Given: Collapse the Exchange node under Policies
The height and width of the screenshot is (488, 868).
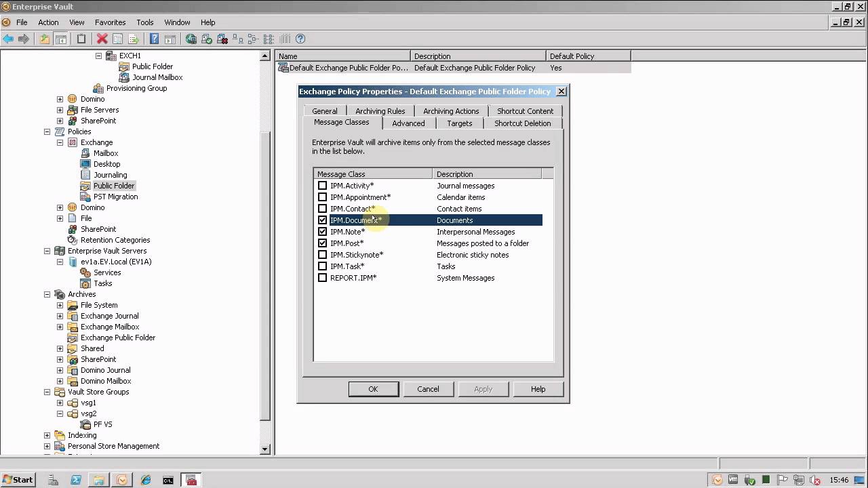Looking at the screenshot, I should point(60,142).
